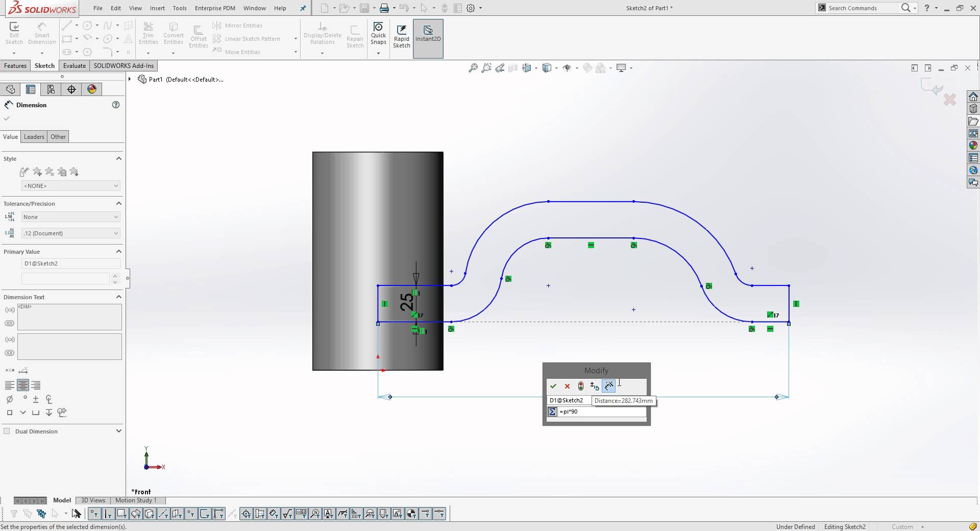
Task: Open the Tools menu
Action: tap(179, 8)
